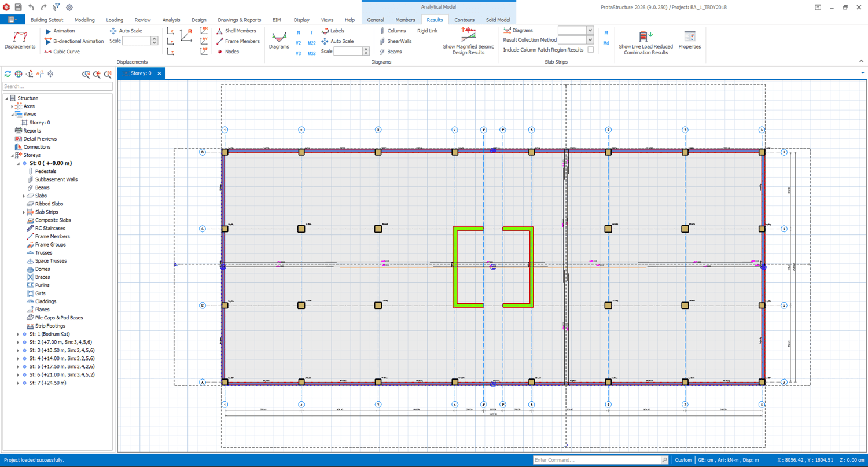Switch to the Contours tab
The height and width of the screenshot is (467, 868).
[x=464, y=20]
